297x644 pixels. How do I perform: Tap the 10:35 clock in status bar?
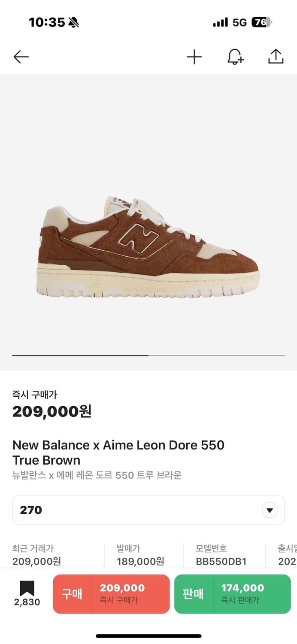[x=46, y=22]
